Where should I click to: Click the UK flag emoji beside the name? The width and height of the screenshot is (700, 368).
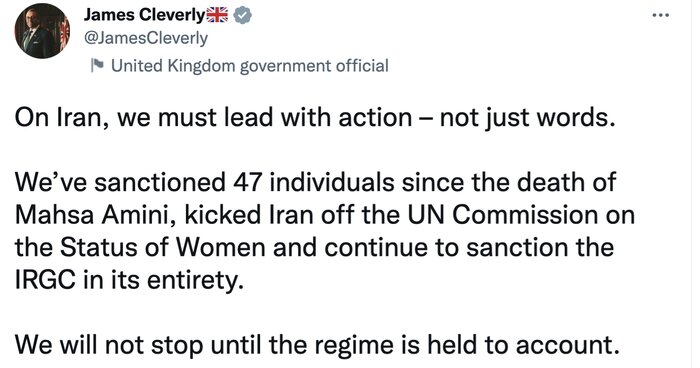click(x=217, y=15)
